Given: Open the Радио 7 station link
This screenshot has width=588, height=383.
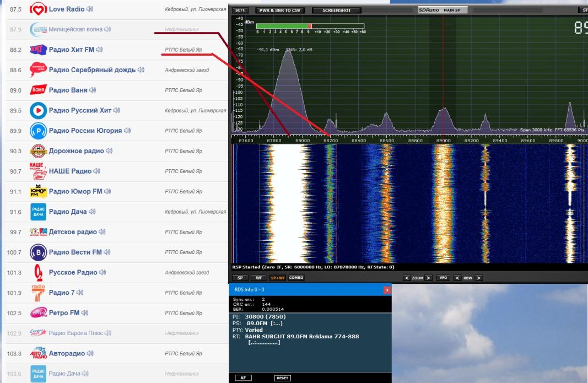Looking at the screenshot, I should click(x=62, y=293).
